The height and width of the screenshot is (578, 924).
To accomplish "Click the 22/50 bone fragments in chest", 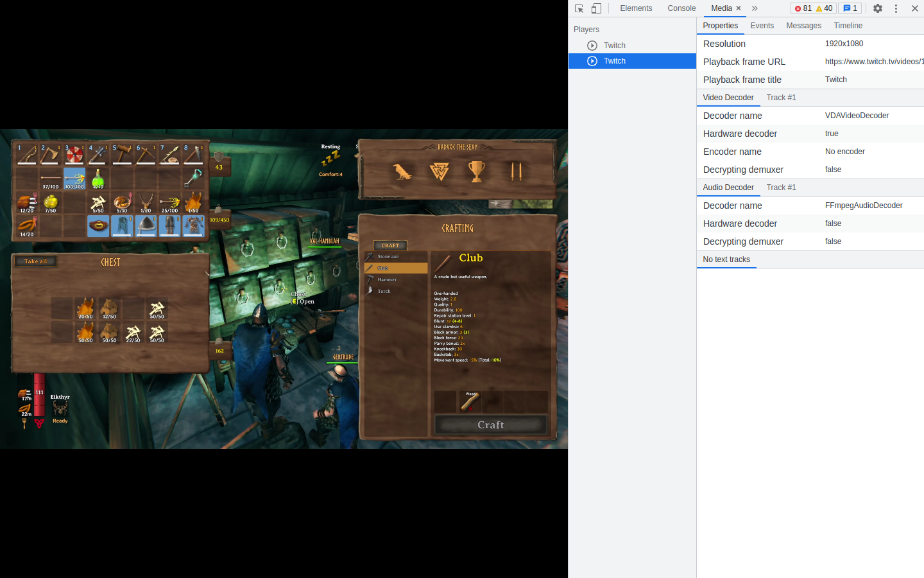I will pos(133,332).
